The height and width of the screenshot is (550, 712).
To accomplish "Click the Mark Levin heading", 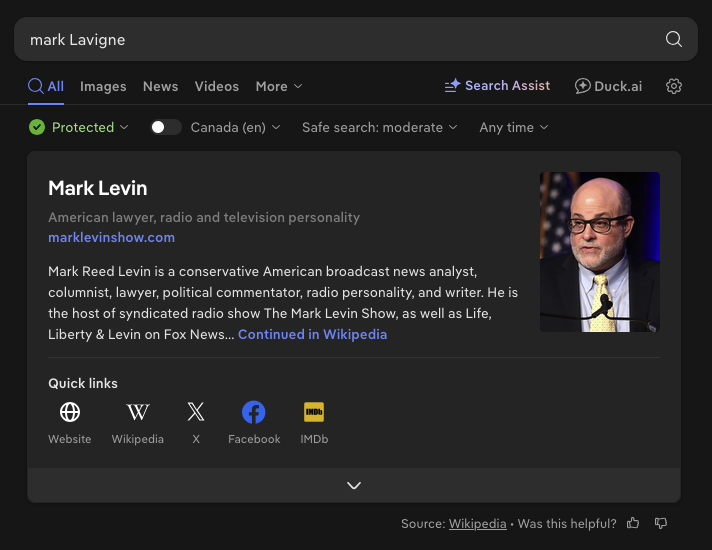I will click(x=98, y=188).
